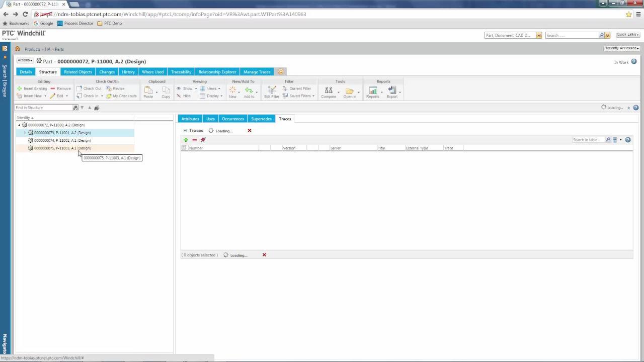Click the In Work status help icon
This screenshot has width=644, height=362.
coord(634,62)
